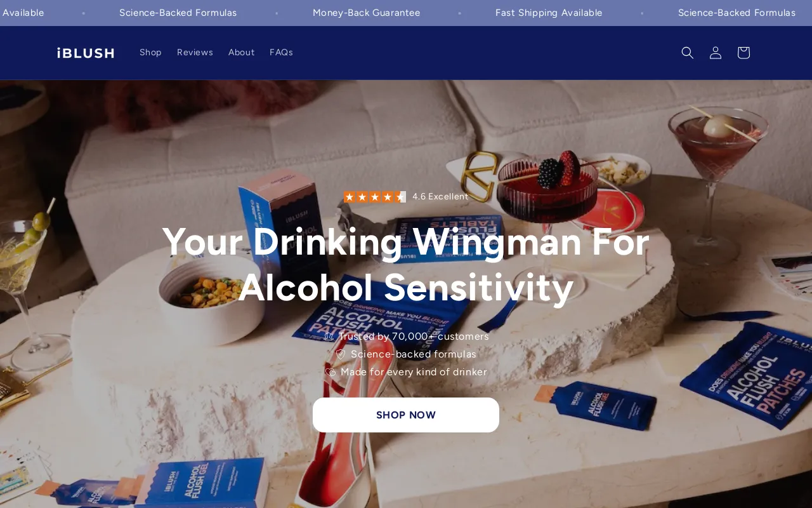Click the icon beside Made for every kind of drinker
This screenshot has height=508, width=812.
331,372
